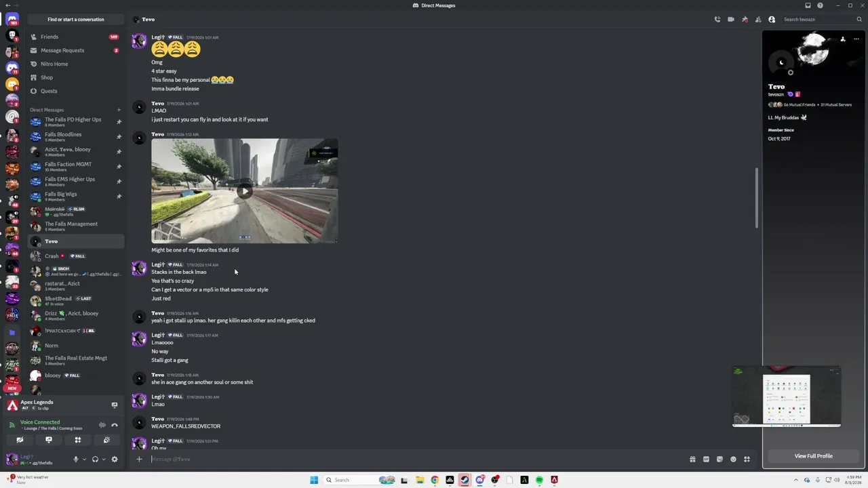The image size is (868, 488).
Task: Open the soundboard in voice panel
Action: coord(106,441)
